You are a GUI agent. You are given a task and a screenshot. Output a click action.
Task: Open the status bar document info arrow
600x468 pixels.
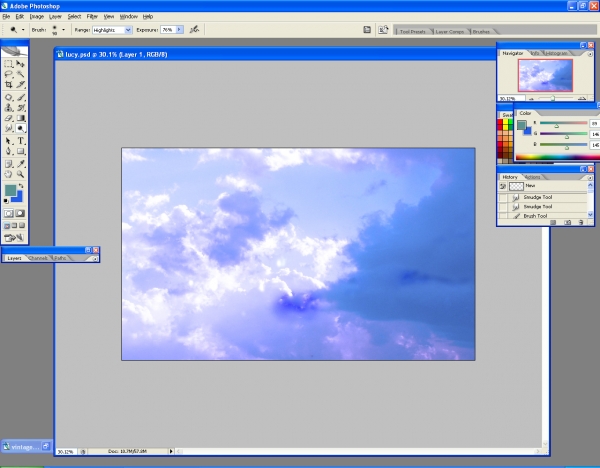tap(171, 451)
